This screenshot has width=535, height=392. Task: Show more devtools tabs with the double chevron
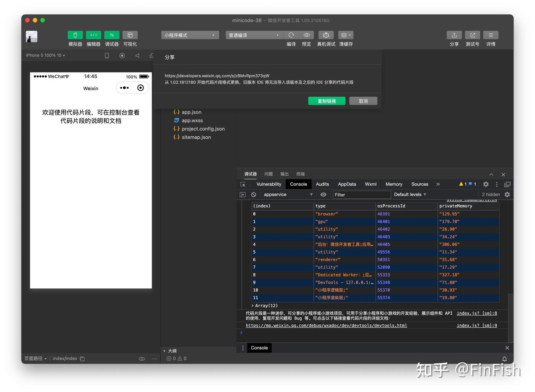(438, 184)
